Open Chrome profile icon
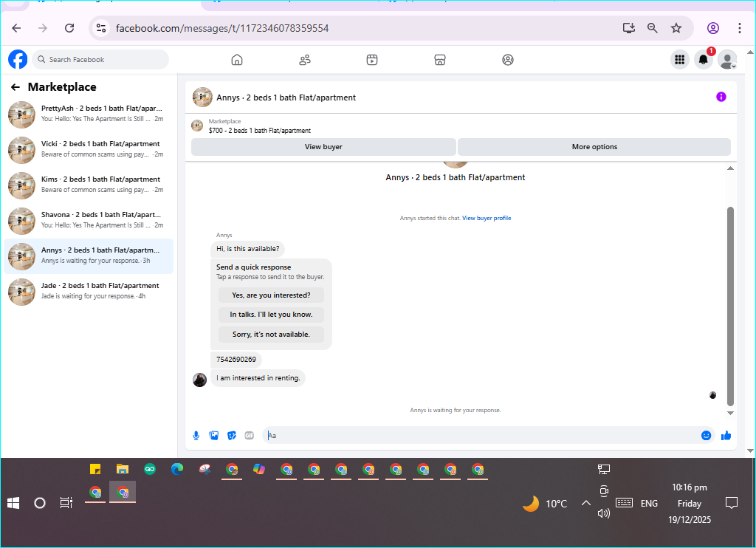 [713, 28]
